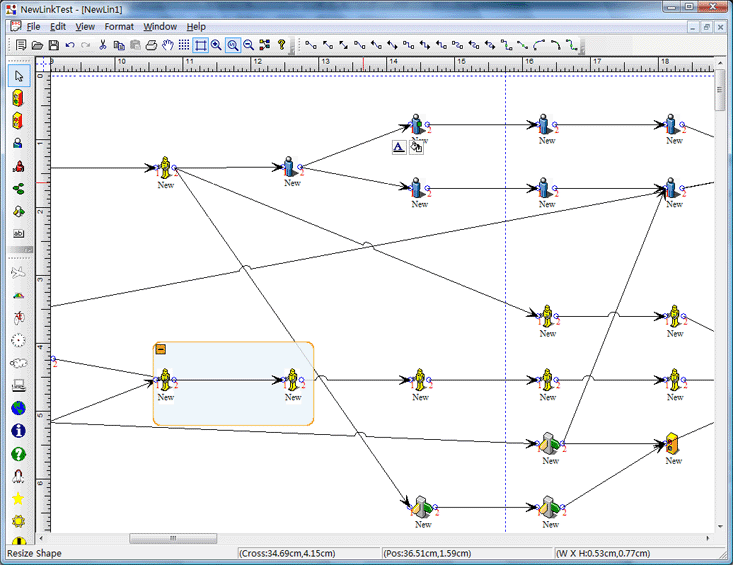Image resolution: width=733 pixels, height=565 pixels.
Task: Click the scroll right arrow
Action: click(708, 538)
